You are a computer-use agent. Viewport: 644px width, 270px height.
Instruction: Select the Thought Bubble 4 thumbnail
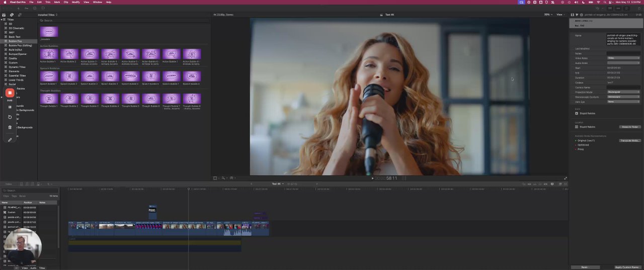(x=110, y=99)
